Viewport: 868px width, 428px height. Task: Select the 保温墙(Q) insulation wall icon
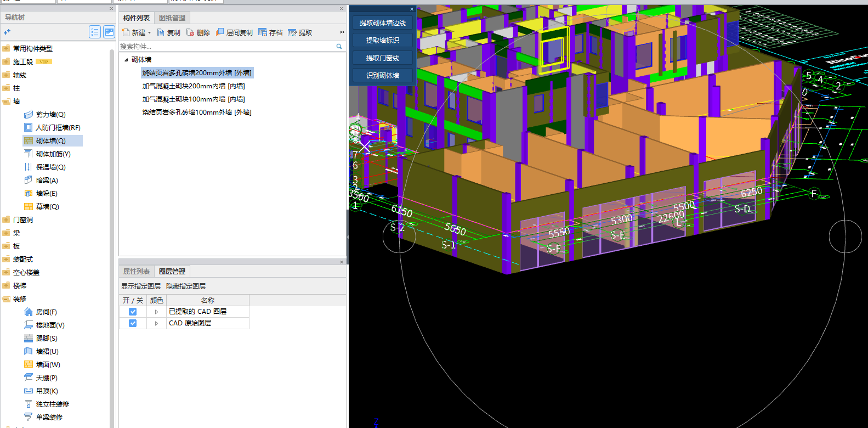(29, 167)
